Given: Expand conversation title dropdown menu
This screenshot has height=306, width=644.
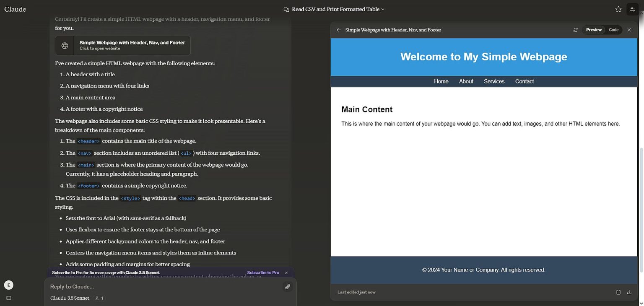Looking at the screenshot, I should click(334, 9).
